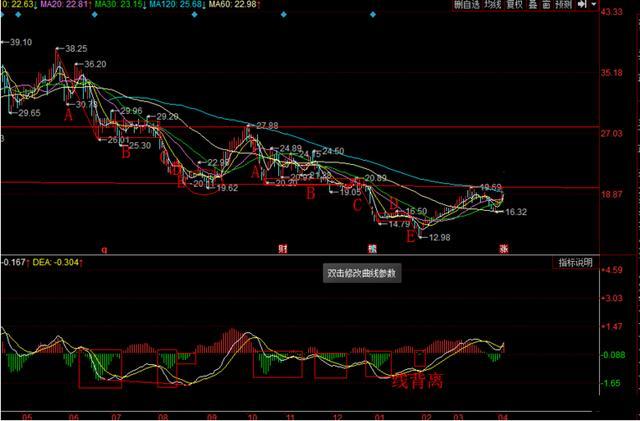Click the 04 month label on date axis
640x421 pixels.
click(503, 417)
